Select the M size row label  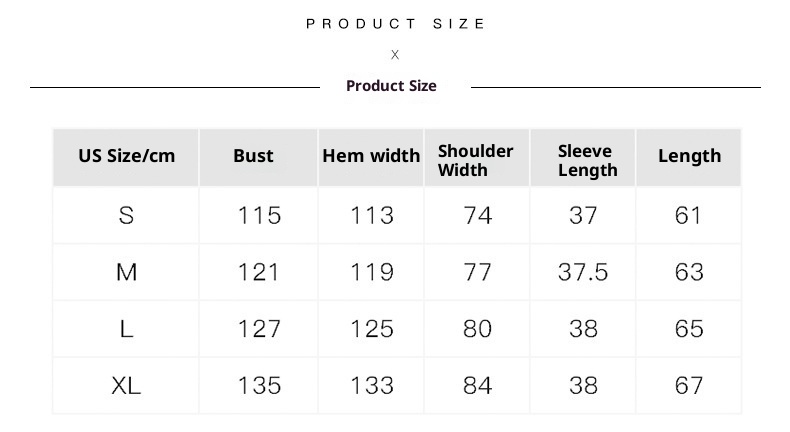[126, 272]
